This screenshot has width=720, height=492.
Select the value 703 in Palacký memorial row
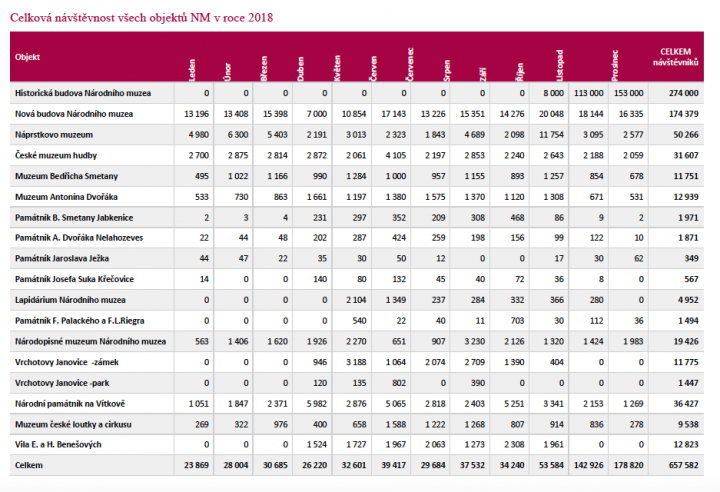(x=517, y=321)
